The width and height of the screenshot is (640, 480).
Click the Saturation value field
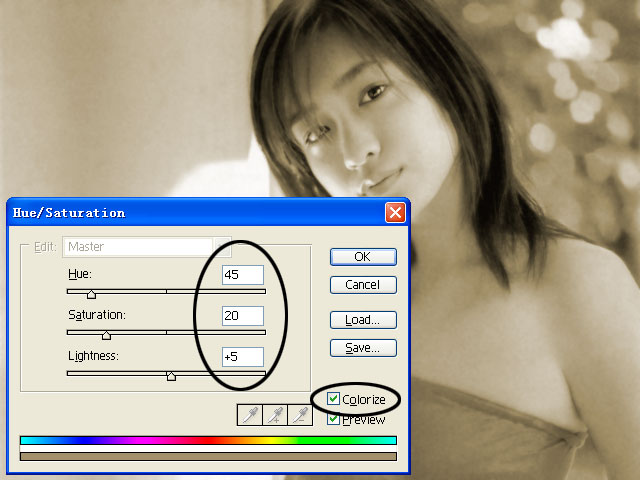[x=243, y=316]
